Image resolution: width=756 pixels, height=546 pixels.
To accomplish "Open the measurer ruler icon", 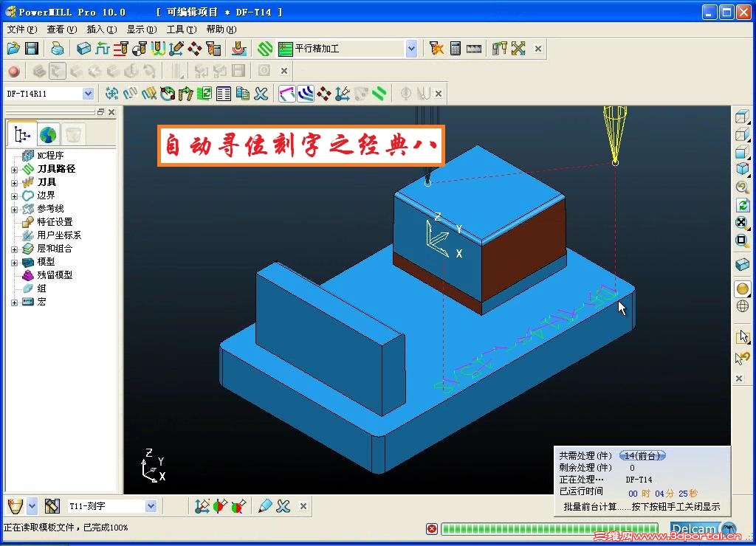I will click(474, 49).
